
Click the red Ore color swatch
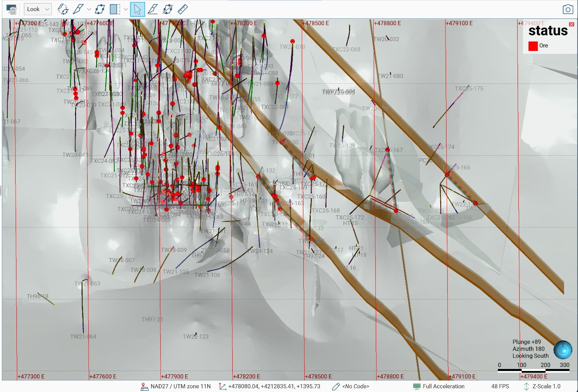pyautogui.click(x=533, y=46)
